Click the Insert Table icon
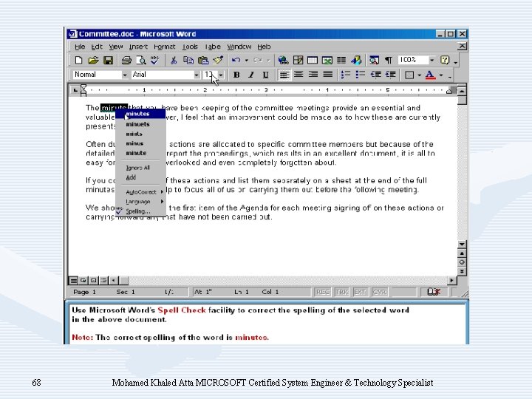The width and height of the screenshot is (532, 399). [312, 61]
